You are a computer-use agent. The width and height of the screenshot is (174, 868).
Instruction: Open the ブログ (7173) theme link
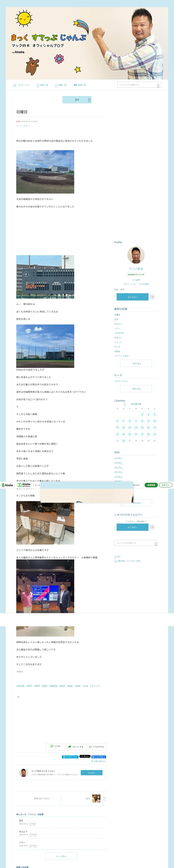(x=121, y=381)
